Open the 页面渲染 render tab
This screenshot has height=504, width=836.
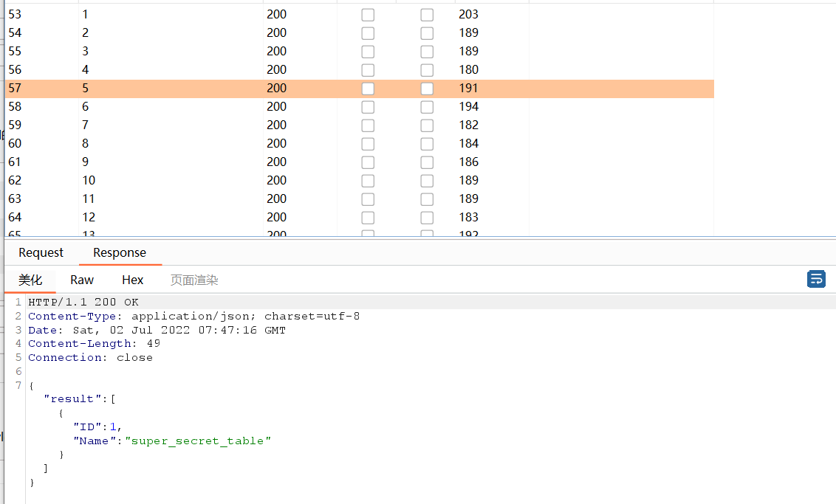pyautogui.click(x=194, y=280)
